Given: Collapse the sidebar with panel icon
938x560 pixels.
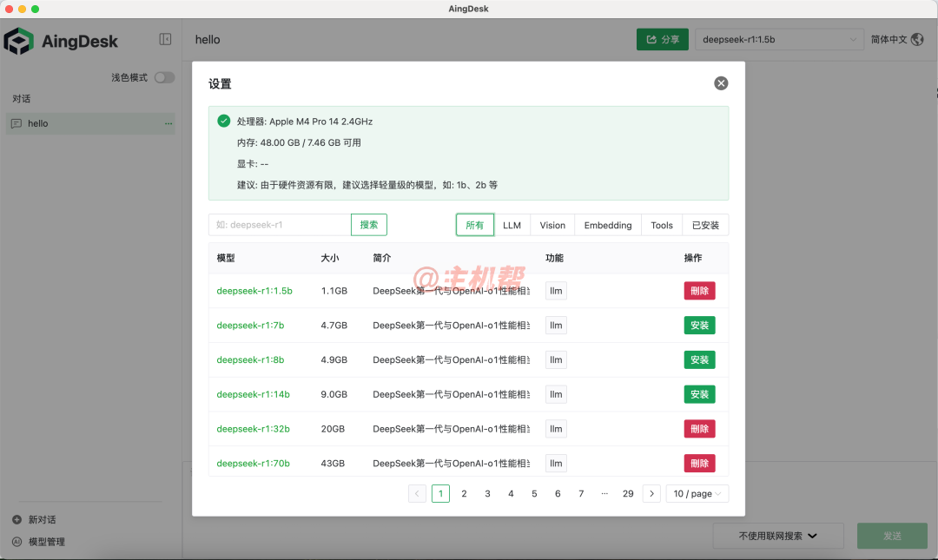Looking at the screenshot, I should click(165, 39).
